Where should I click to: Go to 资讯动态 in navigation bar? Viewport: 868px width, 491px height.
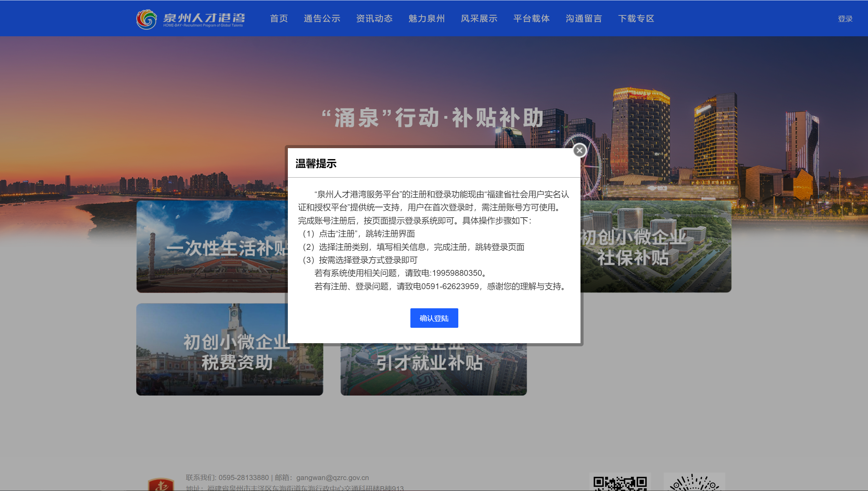(x=374, y=18)
